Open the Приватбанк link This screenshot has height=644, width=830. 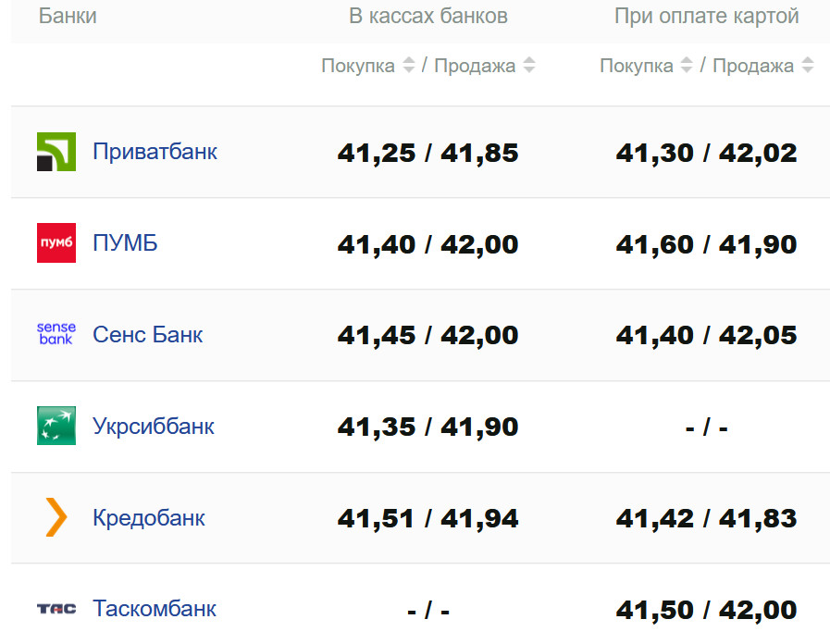pos(155,152)
